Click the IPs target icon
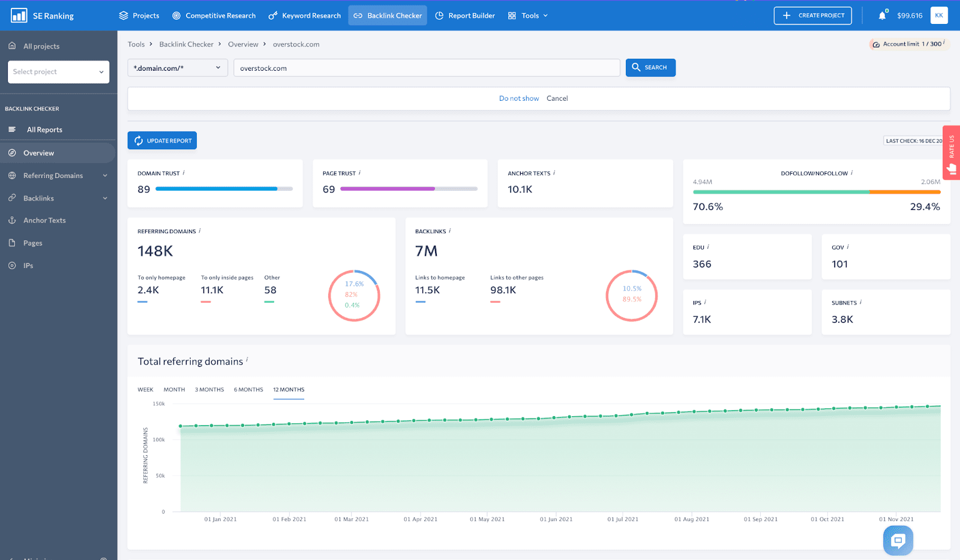The image size is (960, 560). [12, 266]
